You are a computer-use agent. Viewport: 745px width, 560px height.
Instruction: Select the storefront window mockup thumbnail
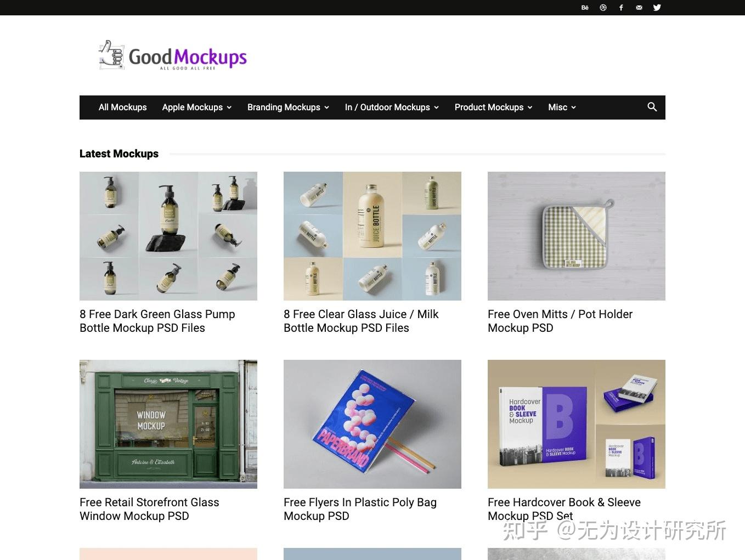[x=168, y=424]
